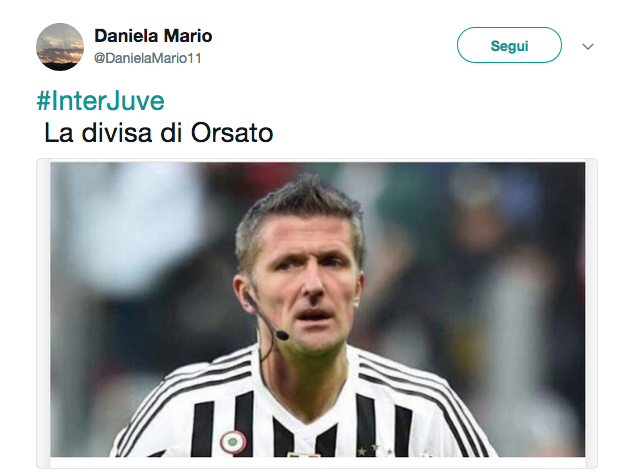Viewport: 636px width, 474px height.
Task: Select the man's face in the photo
Action: [x=305, y=284]
